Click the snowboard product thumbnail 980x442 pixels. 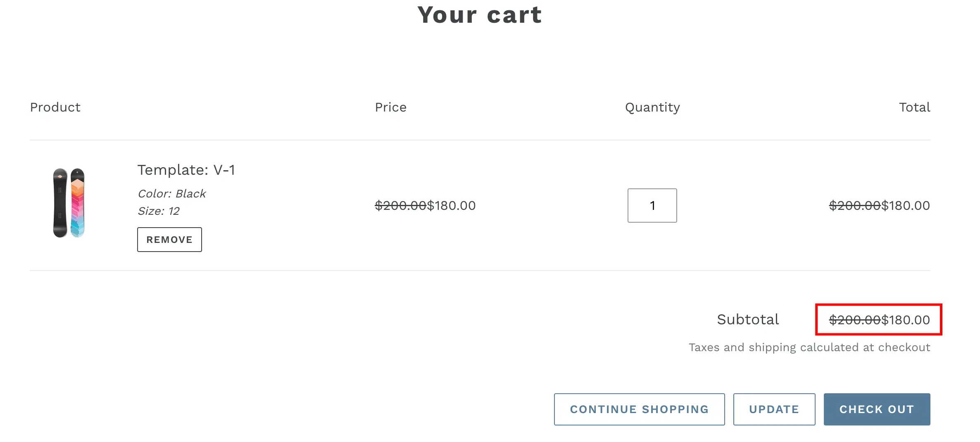pyautogui.click(x=69, y=203)
